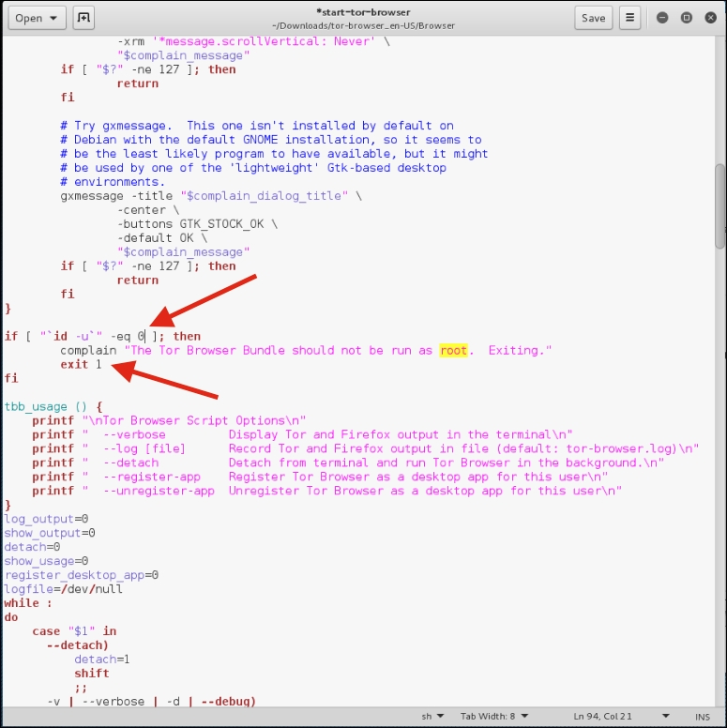Click the vertical scrollbar thumb

(x=720, y=206)
